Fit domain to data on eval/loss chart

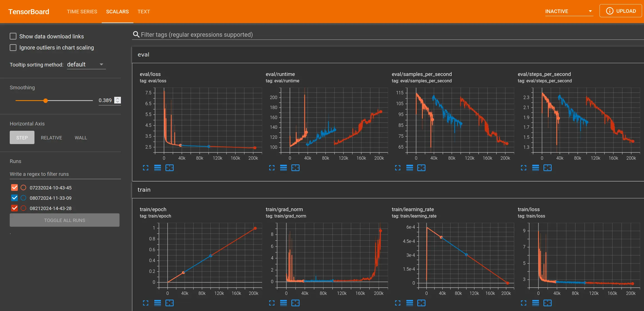170,168
